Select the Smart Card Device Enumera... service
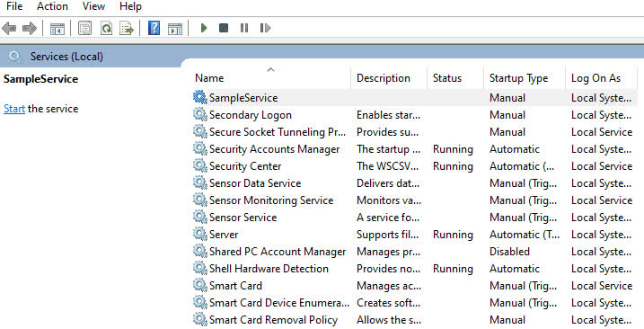644x329 pixels. tap(278, 303)
